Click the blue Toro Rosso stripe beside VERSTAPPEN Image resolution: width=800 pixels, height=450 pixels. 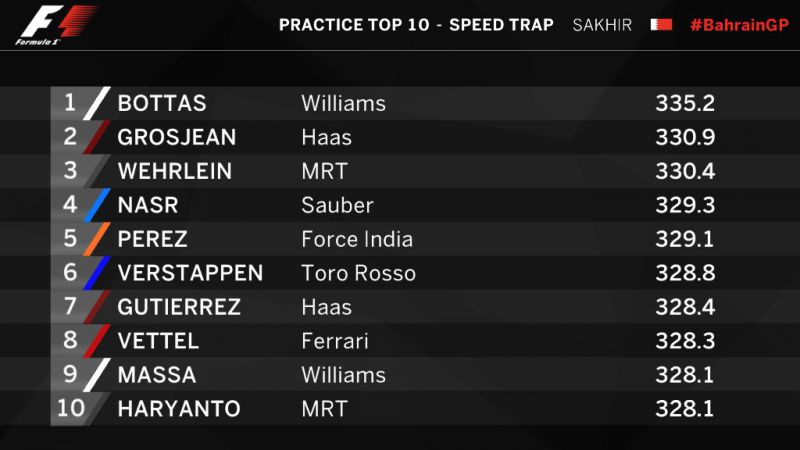point(96,273)
